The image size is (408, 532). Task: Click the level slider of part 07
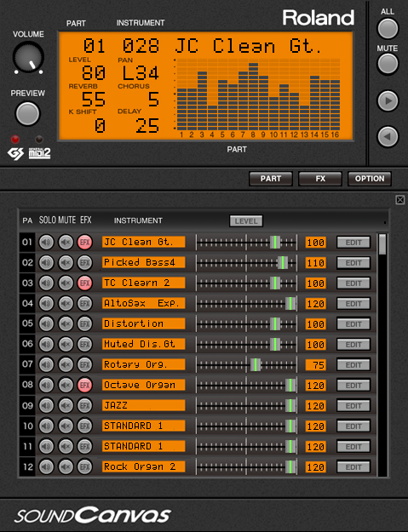coord(247,364)
